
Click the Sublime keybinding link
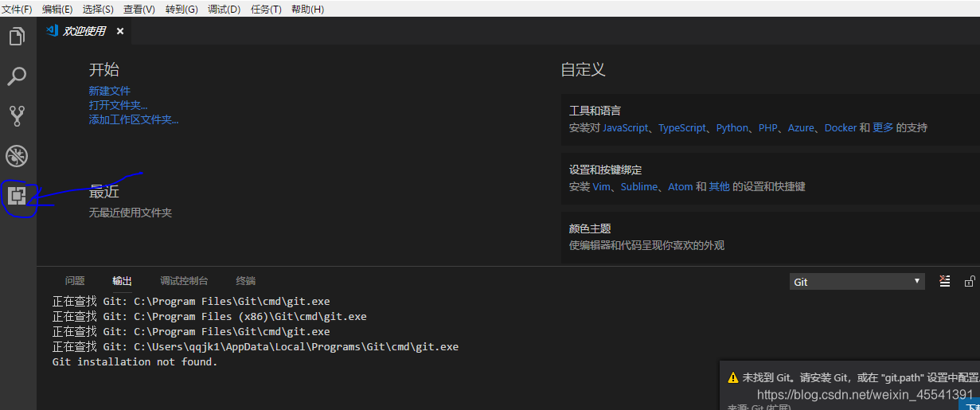[x=639, y=186]
